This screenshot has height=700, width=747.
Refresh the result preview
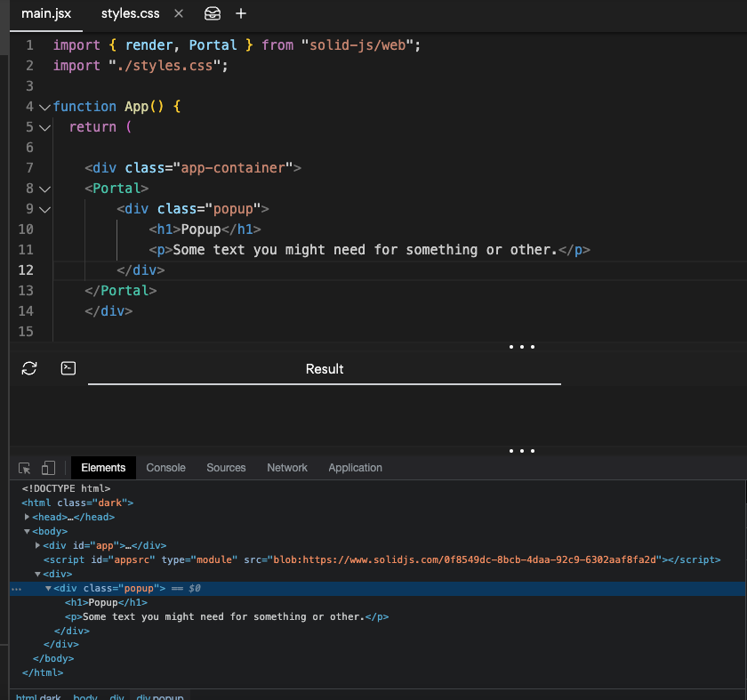point(29,368)
